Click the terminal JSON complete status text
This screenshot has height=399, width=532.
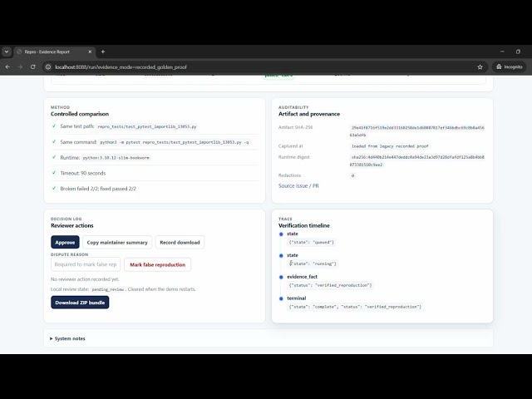point(355,307)
